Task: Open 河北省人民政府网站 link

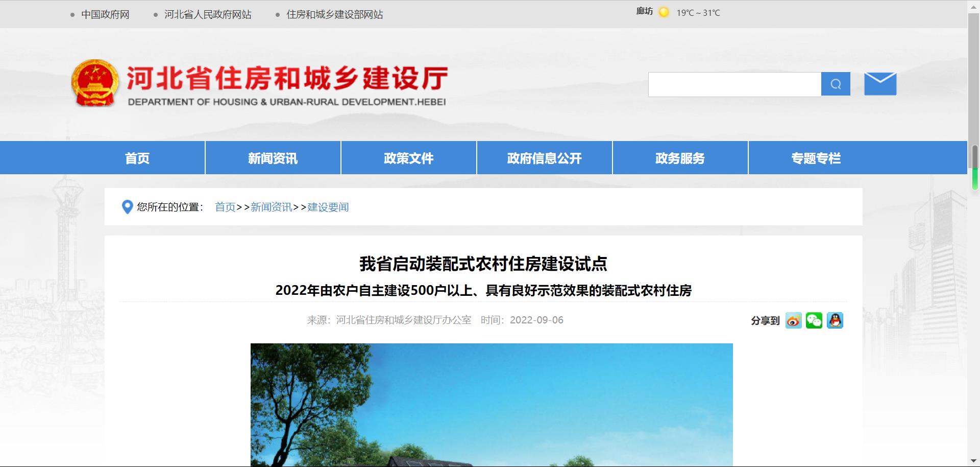Action: (208, 14)
